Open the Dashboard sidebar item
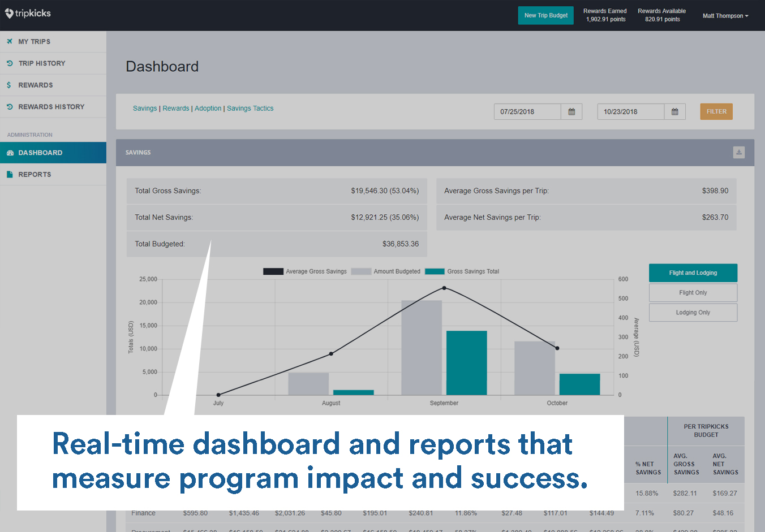The width and height of the screenshot is (765, 532). click(x=40, y=153)
